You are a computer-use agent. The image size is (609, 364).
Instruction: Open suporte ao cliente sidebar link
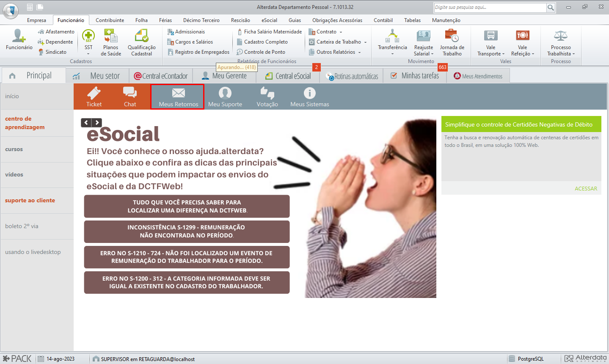pyautogui.click(x=30, y=200)
